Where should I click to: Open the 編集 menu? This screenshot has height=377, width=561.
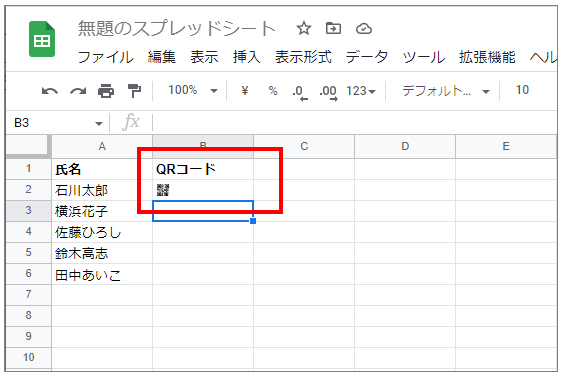point(162,57)
